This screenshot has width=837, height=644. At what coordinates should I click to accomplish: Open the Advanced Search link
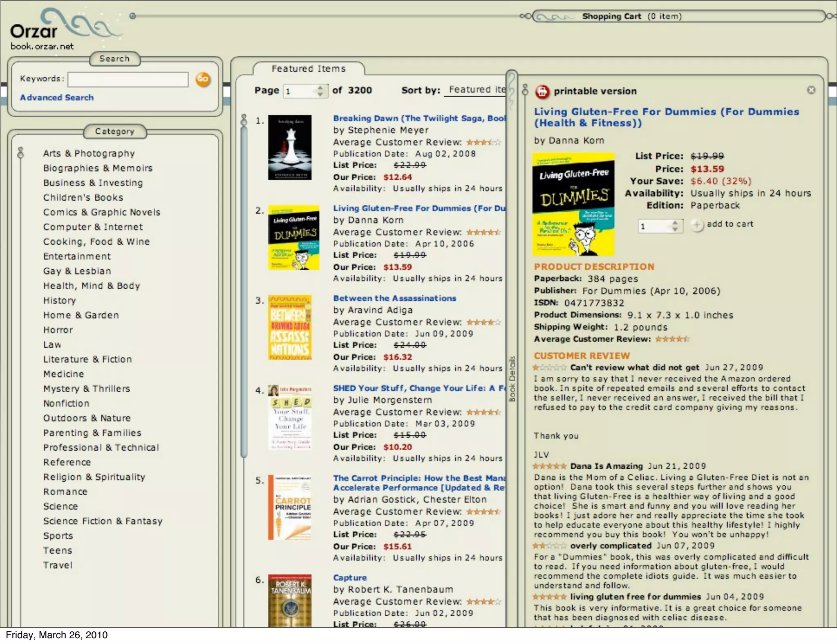click(57, 98)
